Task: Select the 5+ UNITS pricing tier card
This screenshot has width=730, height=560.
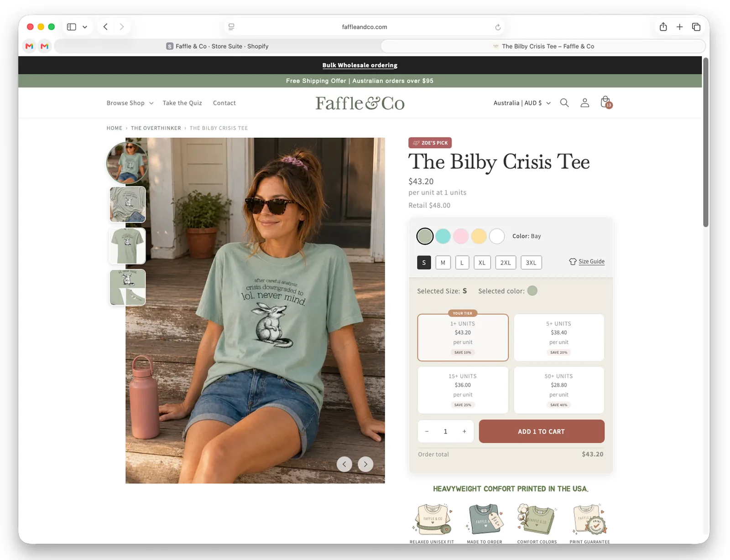Action: (x=559, y=337)
